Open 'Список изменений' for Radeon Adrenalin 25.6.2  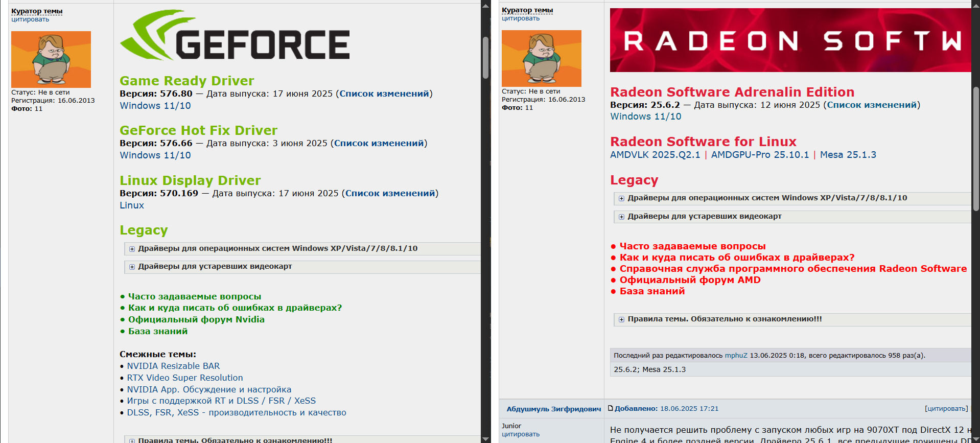(872, 105)
